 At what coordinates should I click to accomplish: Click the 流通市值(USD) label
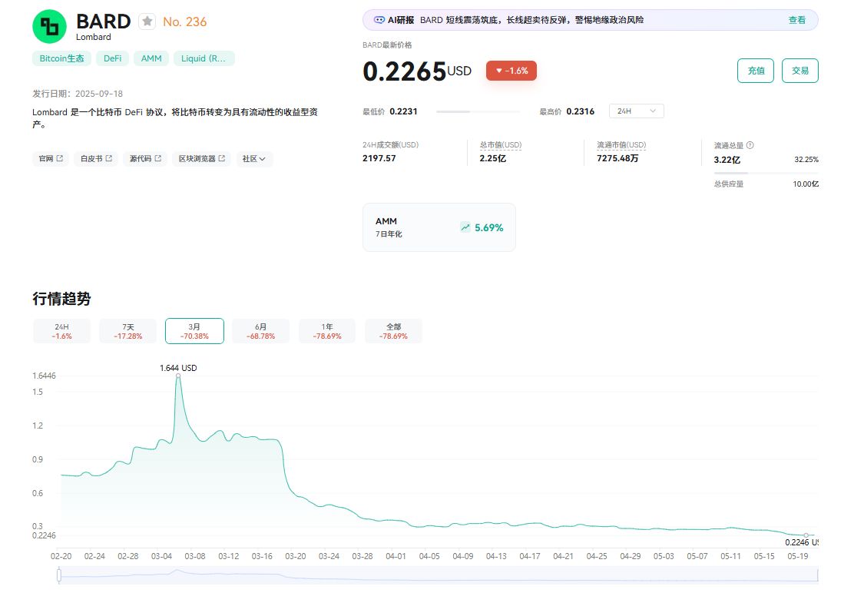coord(621,145)
